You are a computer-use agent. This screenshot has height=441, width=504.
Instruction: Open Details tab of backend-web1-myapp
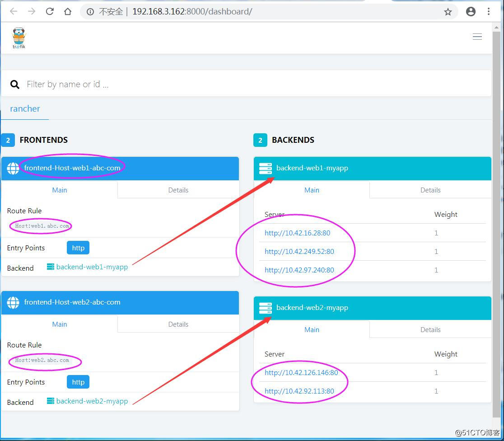430,190
